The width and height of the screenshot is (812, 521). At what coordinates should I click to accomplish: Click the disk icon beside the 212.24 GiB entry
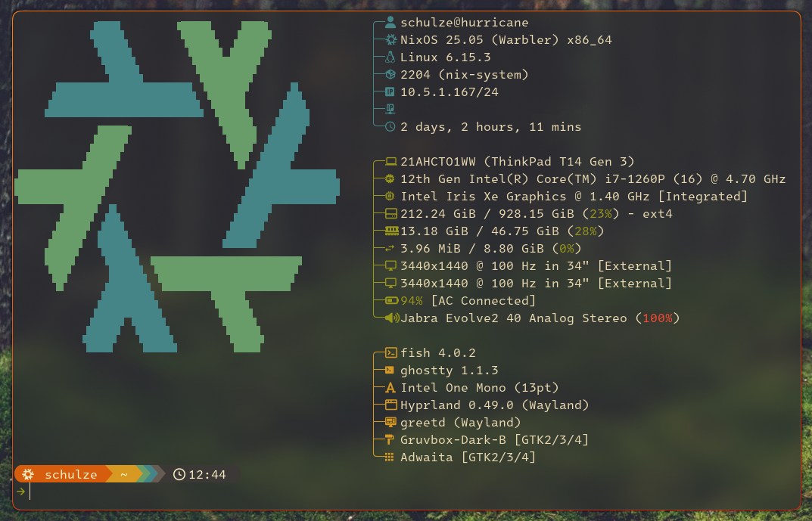388,213
